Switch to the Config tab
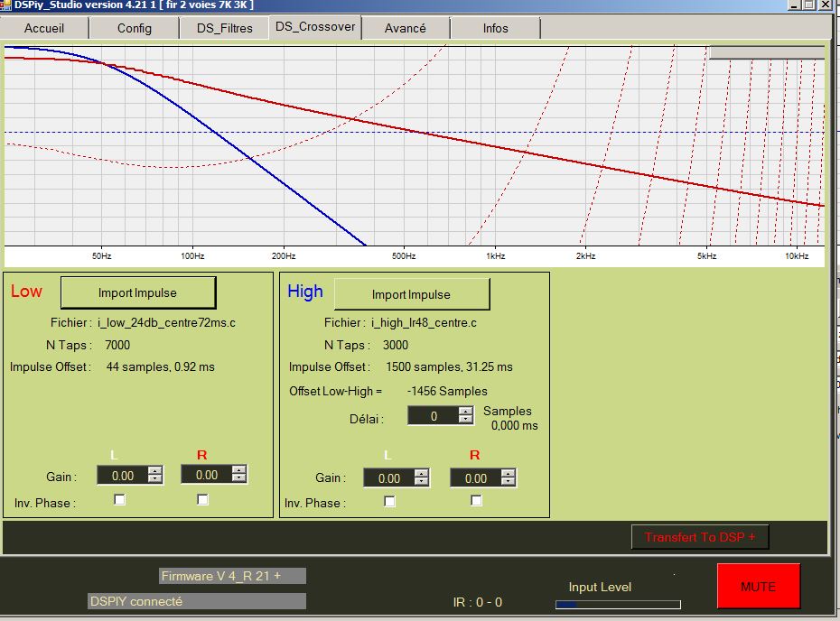This screenshot has width=840, height=621. [x=135, y=28]
